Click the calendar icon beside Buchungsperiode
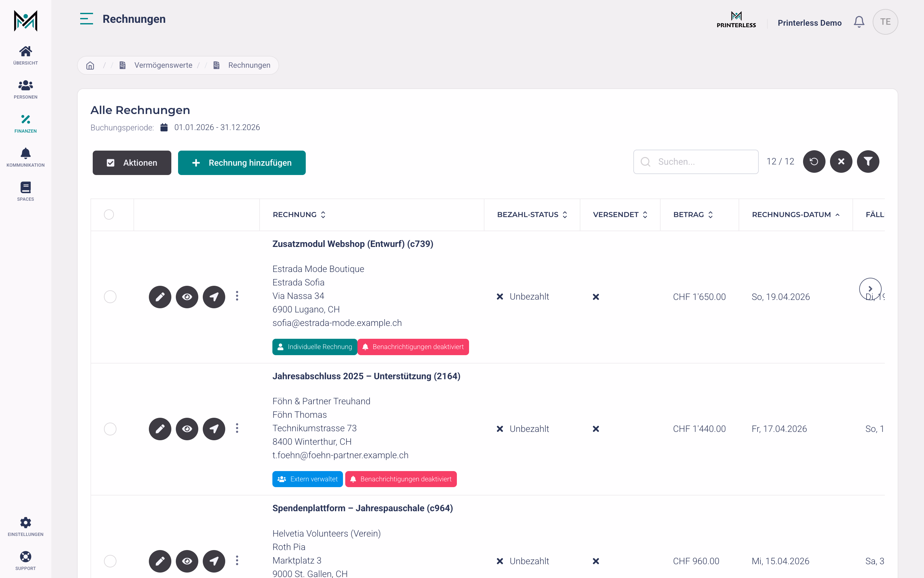This screenshot has width=924, height=578. (x=164, y=127)
